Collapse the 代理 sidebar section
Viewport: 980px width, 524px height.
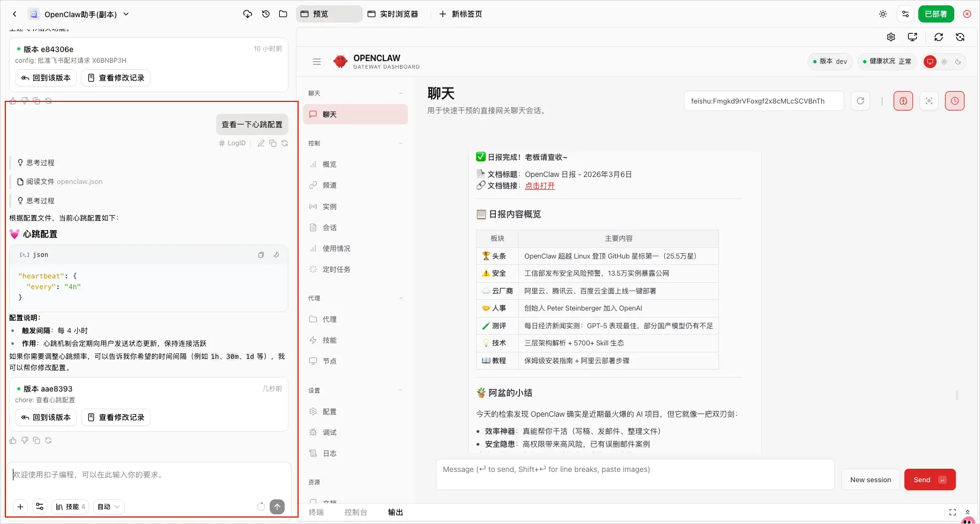click(x=400, y=298)
